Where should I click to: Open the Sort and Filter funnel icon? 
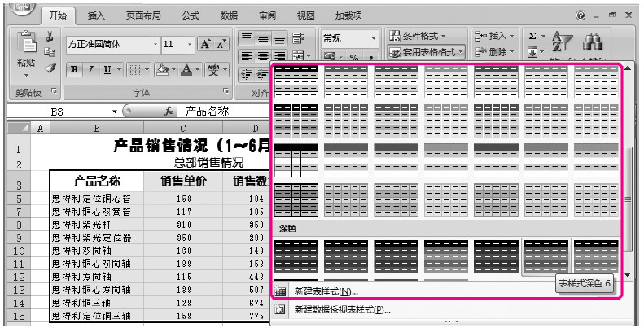562,42
